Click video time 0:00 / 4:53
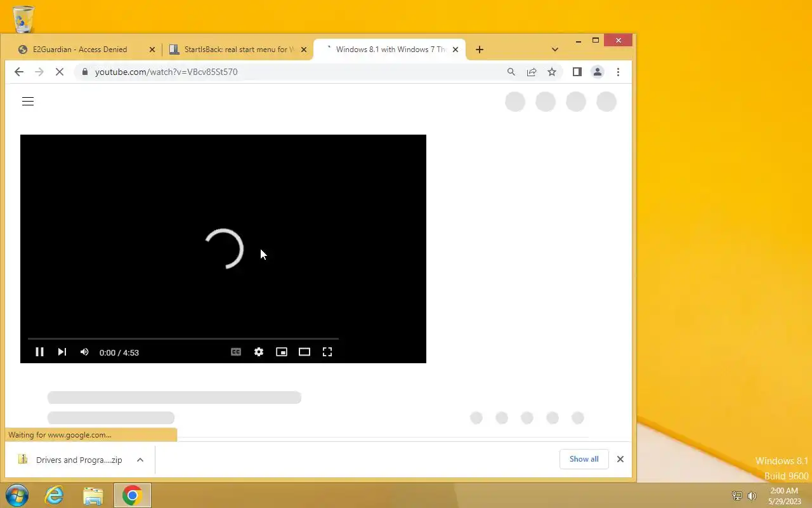Viewport: 812px width, 508px height. click(119, 352)
